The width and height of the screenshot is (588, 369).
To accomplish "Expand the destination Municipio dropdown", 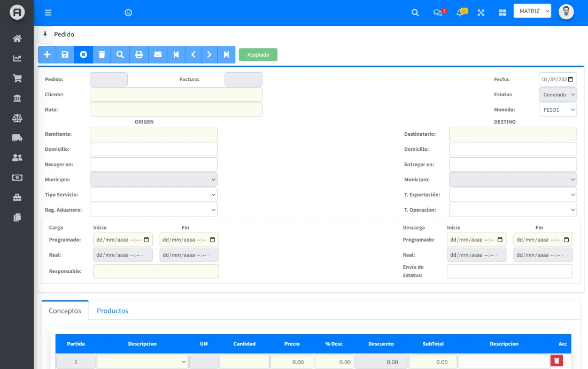I will [513, 180].
